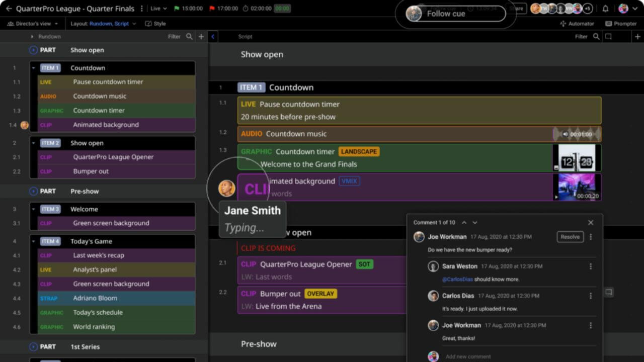
Task: Open the Automator tool
Action: pyautogui.click(x=577, y=24)
